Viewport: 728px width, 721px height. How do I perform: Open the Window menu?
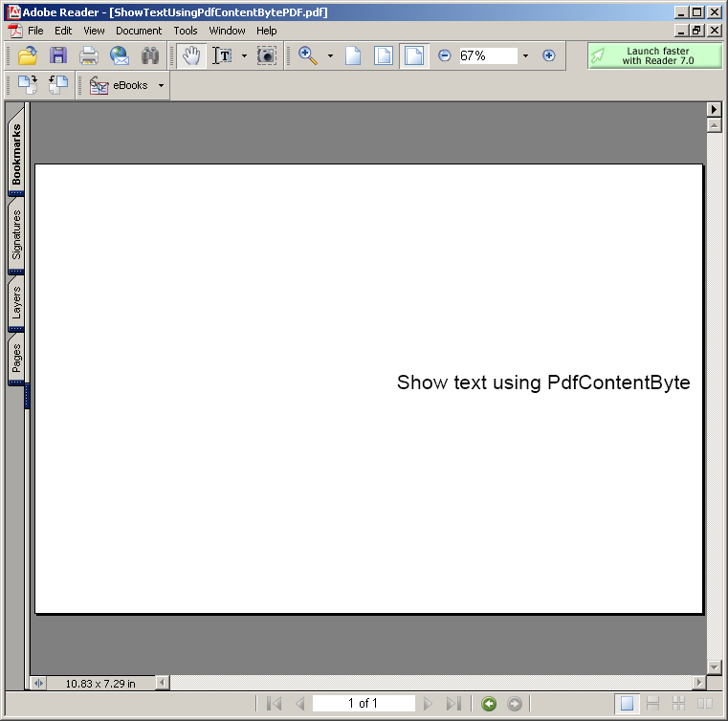227,31
